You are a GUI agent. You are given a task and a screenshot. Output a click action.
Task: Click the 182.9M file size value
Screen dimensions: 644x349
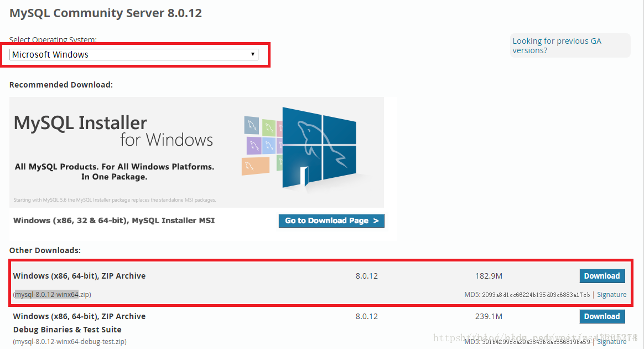click(x=489, y=276)
